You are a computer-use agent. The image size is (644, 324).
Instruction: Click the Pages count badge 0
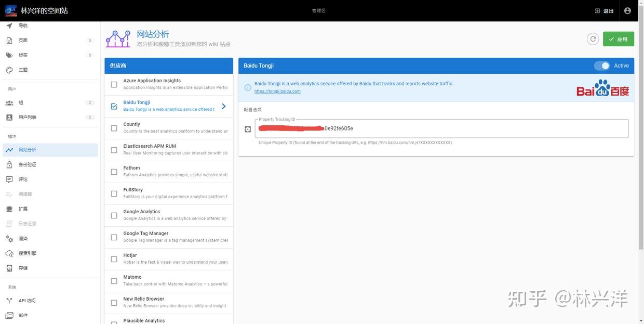coord(90,41)
